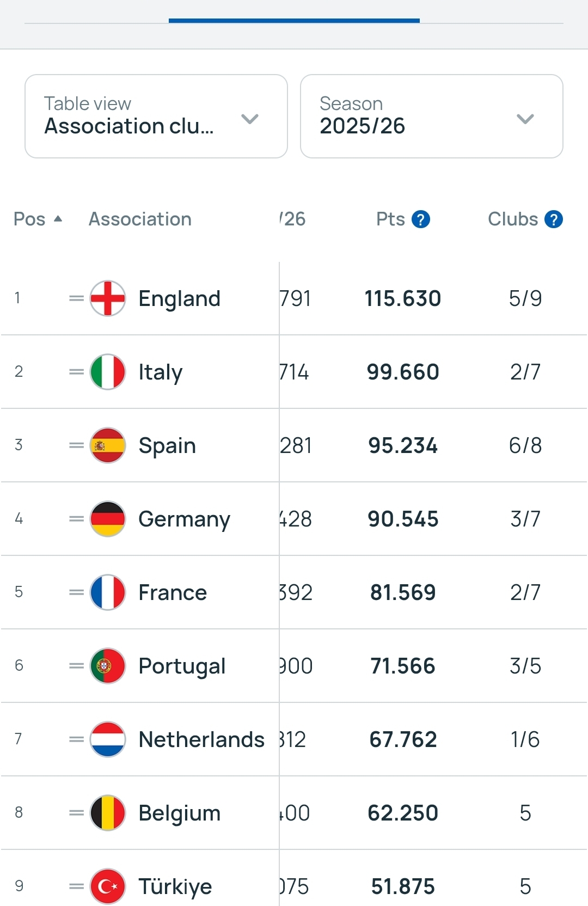
Task: Click the France flag icon
Action: (108, 592)
